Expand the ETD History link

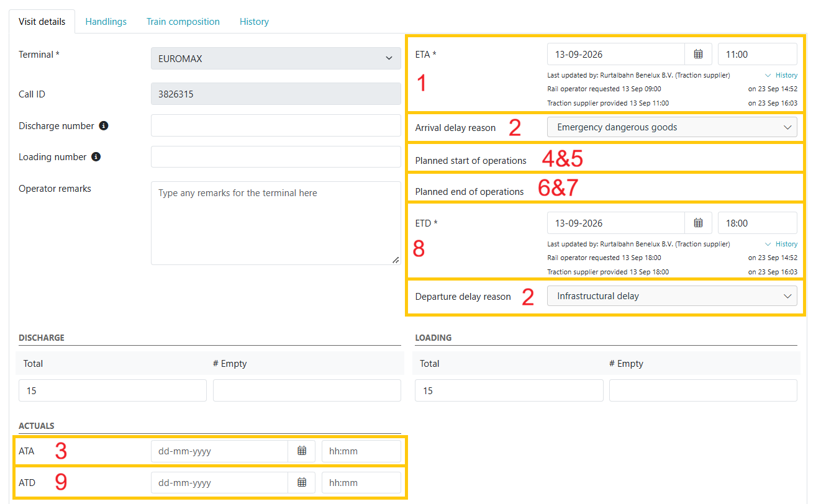pos(781,244)
